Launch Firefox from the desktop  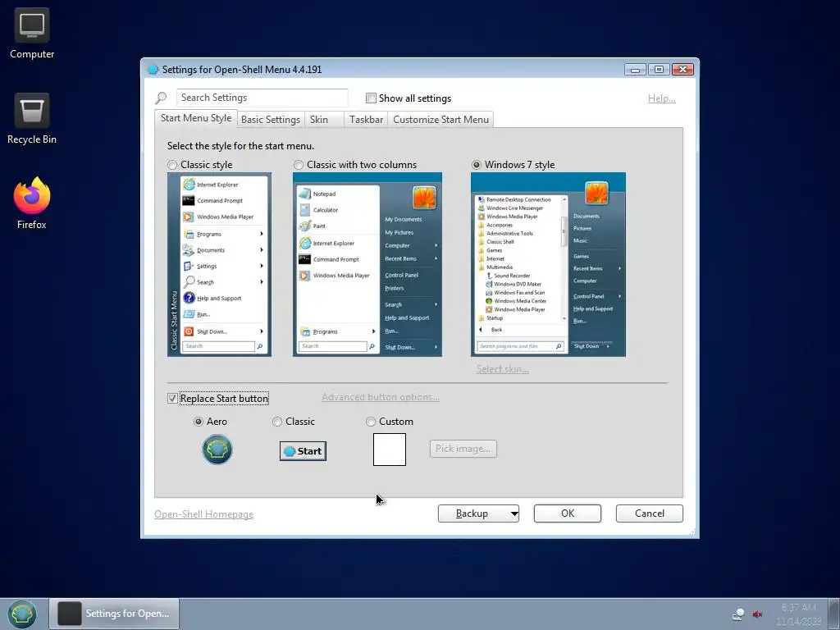click(x=32, y=203)
